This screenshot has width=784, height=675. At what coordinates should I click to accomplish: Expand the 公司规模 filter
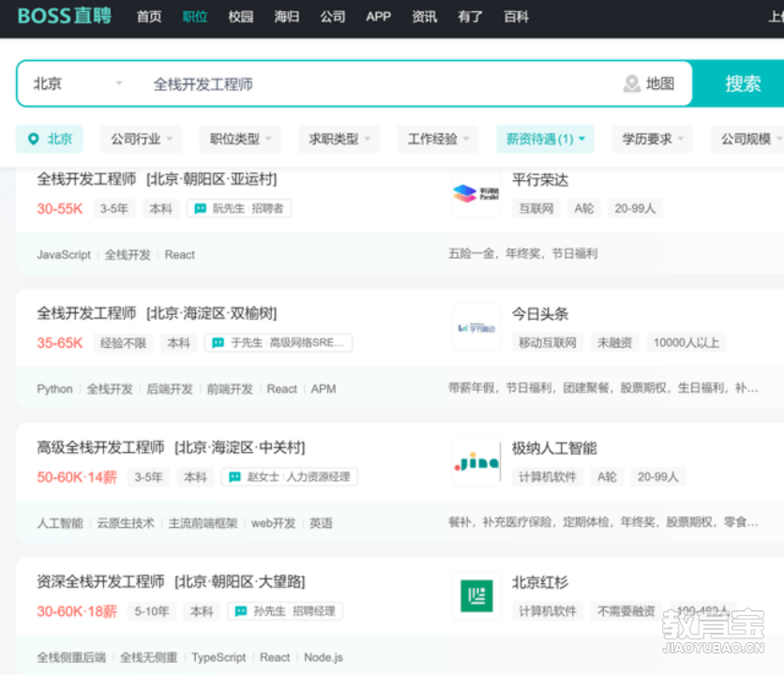click(x=748, y=139)
